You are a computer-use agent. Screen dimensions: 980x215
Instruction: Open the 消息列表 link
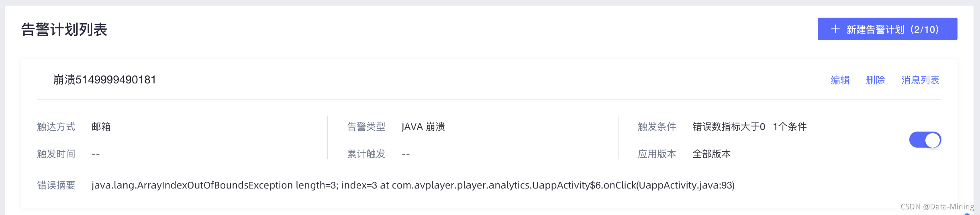[x=920, y=80]
